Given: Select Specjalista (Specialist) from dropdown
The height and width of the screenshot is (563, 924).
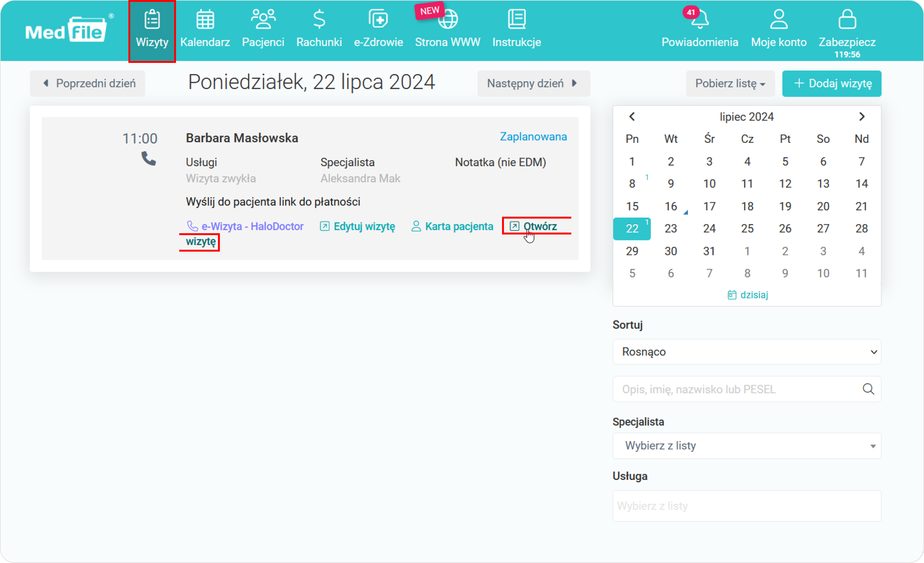Looking at the screenshot, I should [x=746, y=445].
